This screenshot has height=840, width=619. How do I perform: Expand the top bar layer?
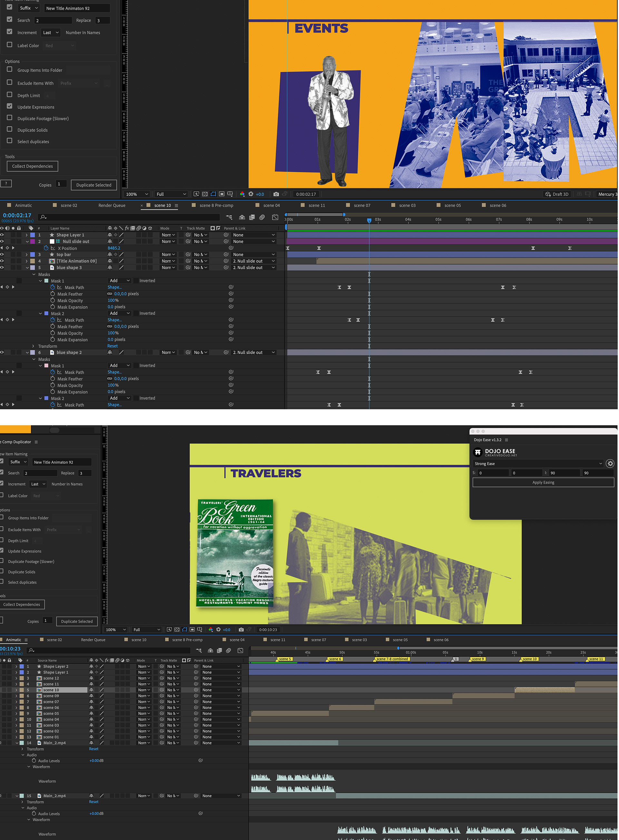click(x=27, y=255)
